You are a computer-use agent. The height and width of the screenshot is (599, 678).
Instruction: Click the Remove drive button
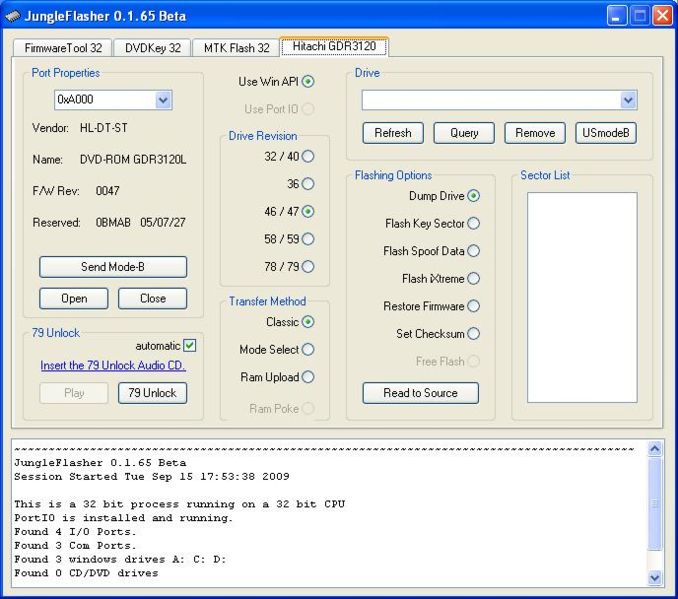(535, 133)
